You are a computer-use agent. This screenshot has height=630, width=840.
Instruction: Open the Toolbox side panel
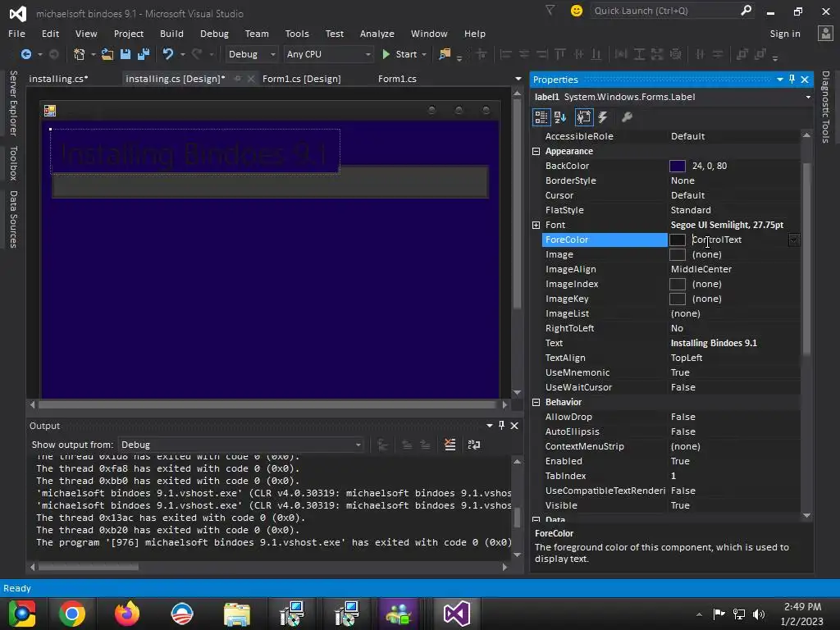tap(13, 163)
